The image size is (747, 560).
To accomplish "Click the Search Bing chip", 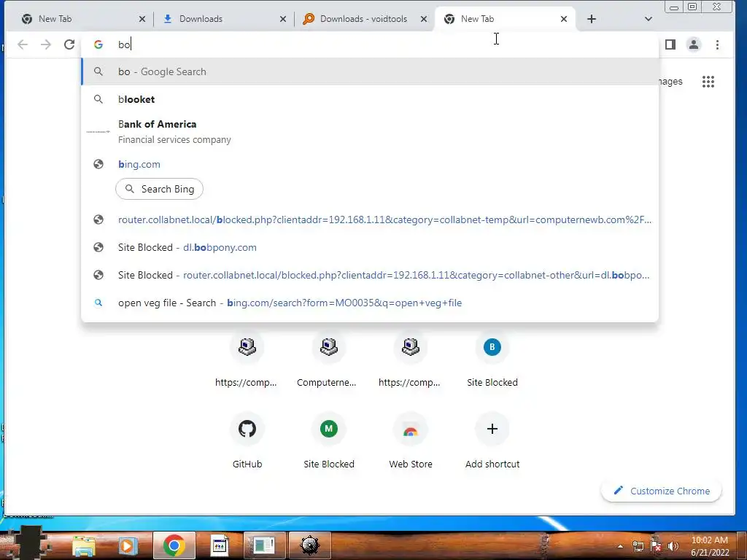I will [159, 189].
